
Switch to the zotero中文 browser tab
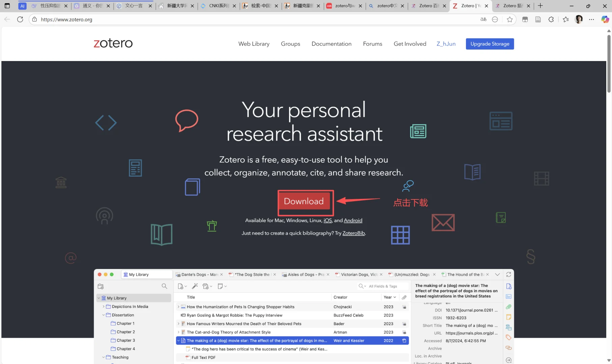coord(386,6)
